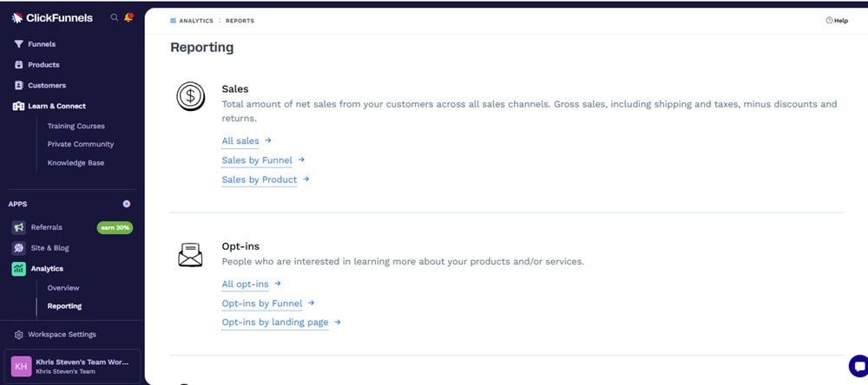
Task: Click the Sales section heading
Action: tap(235, 88)
